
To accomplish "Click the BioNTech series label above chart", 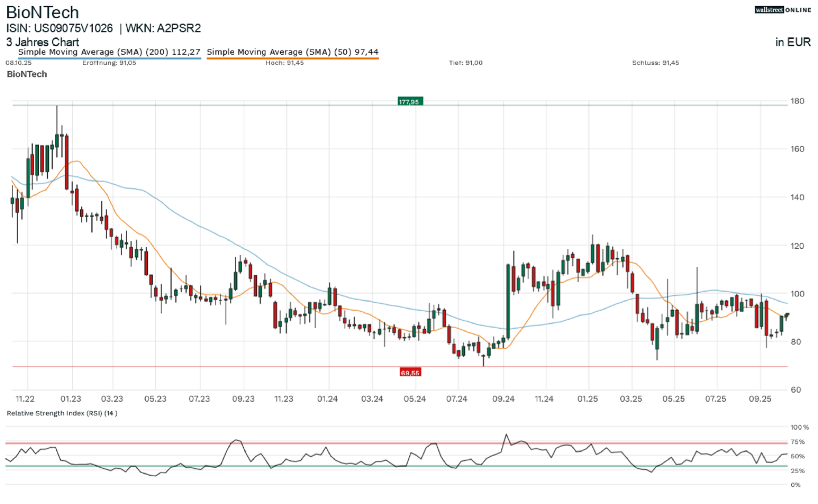I will coord(27,74).
